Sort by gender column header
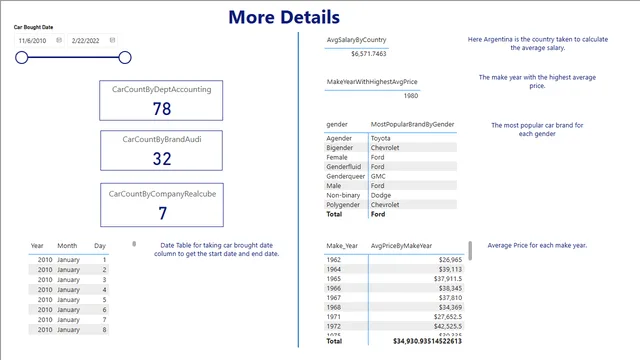The height and width of the screenshot is (360, 640). point(337,124)
